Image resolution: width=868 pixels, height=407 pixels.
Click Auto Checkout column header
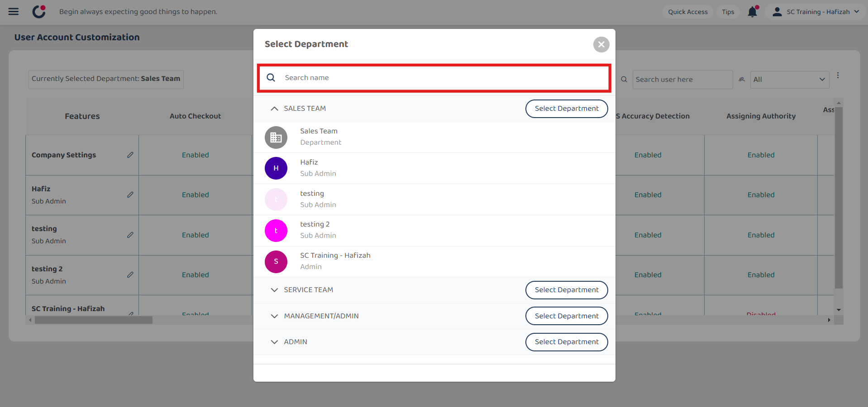(196, 116)
